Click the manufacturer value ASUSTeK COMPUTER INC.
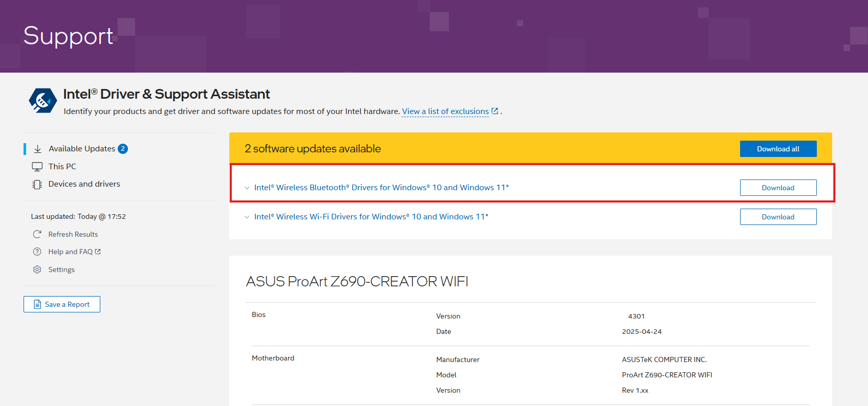 pos(664,360)
